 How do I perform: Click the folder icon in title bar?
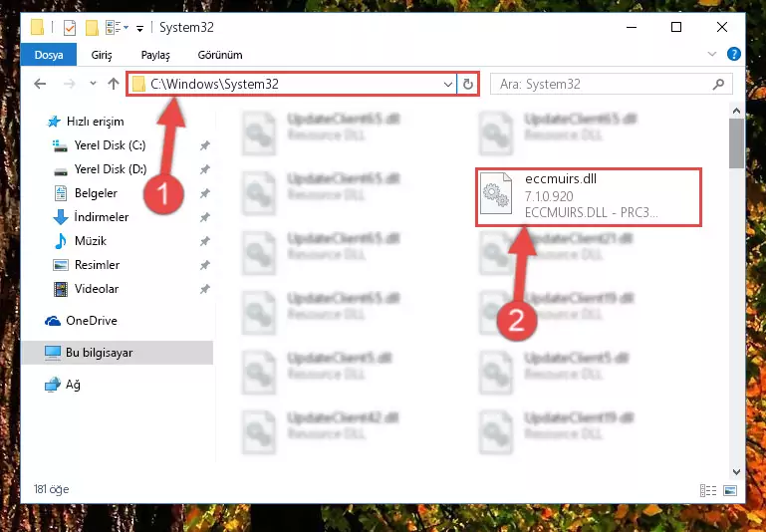pyautogui.click(x=37, y=27)
